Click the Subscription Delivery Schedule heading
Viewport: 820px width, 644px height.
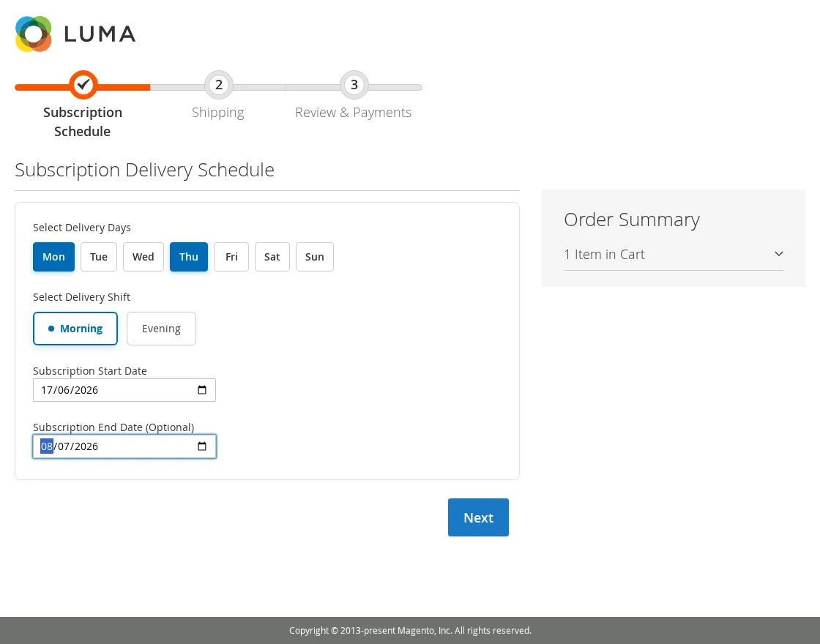click(x=144, y=170)
